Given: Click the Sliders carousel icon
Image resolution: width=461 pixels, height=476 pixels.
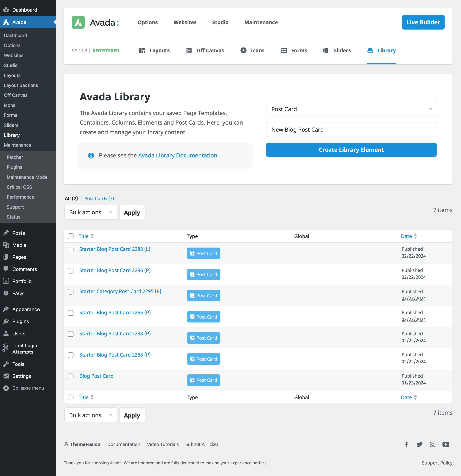Looking at the screenshot, I should 326,51.
